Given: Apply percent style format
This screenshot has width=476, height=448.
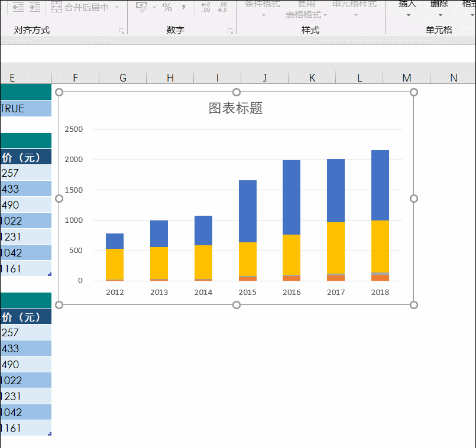Looking at the screenshot, I should 167,7.
